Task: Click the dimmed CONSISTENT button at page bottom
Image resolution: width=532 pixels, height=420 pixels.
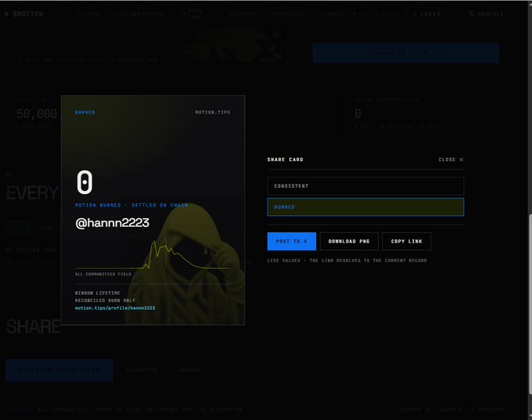Action: (x=142, y=370)
